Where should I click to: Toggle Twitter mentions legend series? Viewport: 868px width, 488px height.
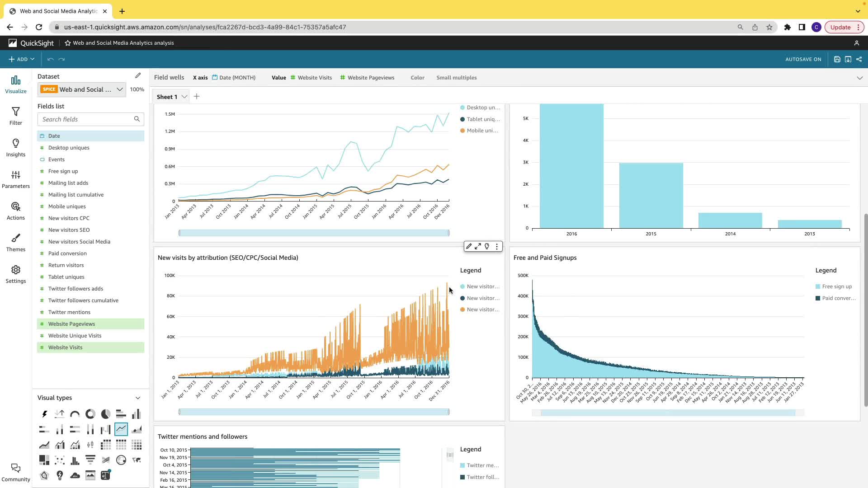[482, 465]
